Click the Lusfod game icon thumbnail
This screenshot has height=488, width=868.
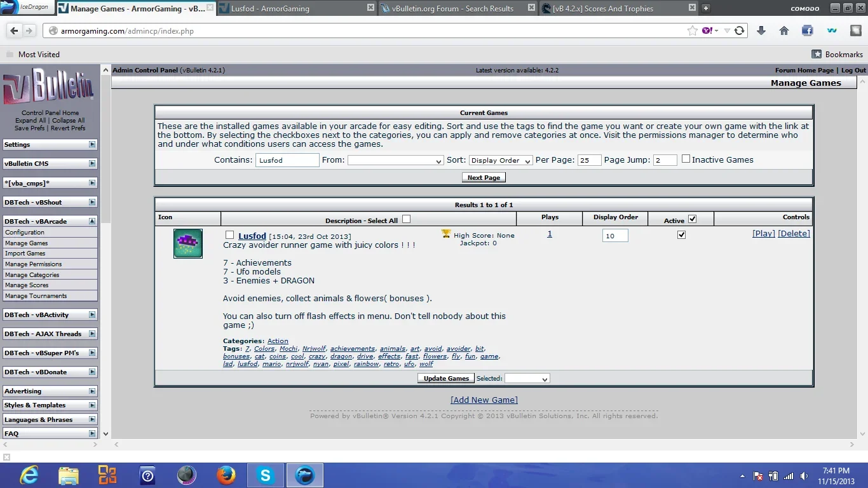coord(188,243)
